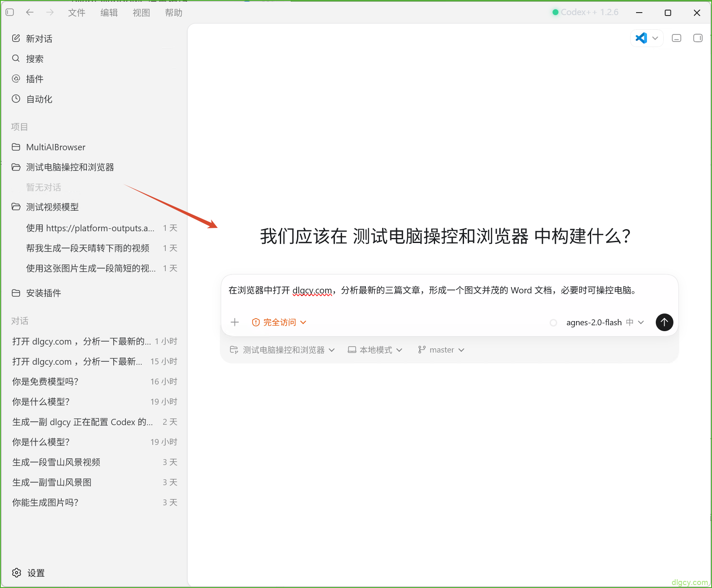Open conversation 你是免费模型吗?

94,382
